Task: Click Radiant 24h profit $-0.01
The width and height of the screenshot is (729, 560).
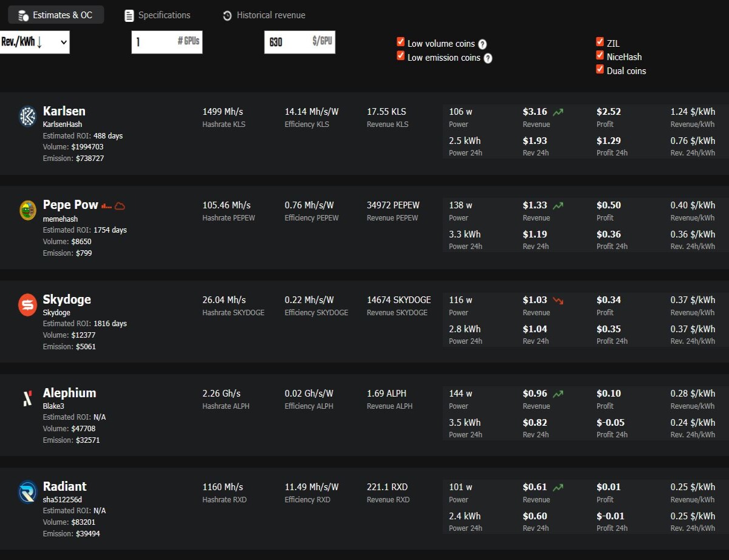Action: pos(611,516)
